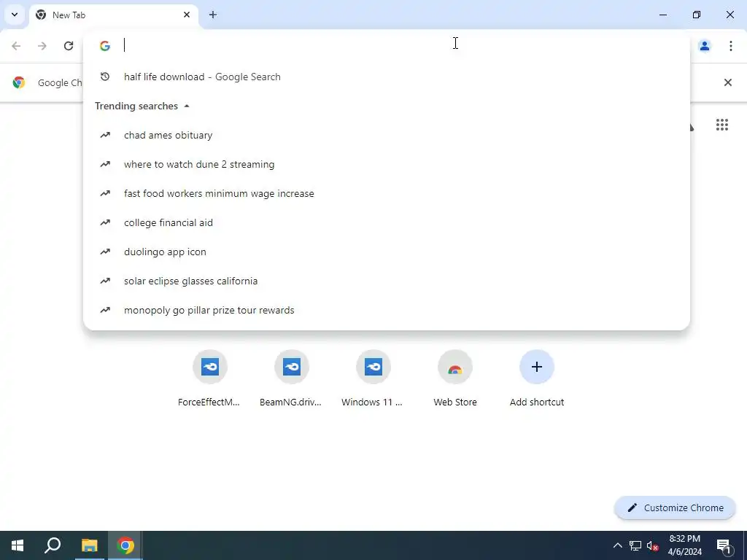Viewport: 747px width, 560px height.
Task: Select 'solar eclipse glasses california' suggestion
Action: (387, 281)
